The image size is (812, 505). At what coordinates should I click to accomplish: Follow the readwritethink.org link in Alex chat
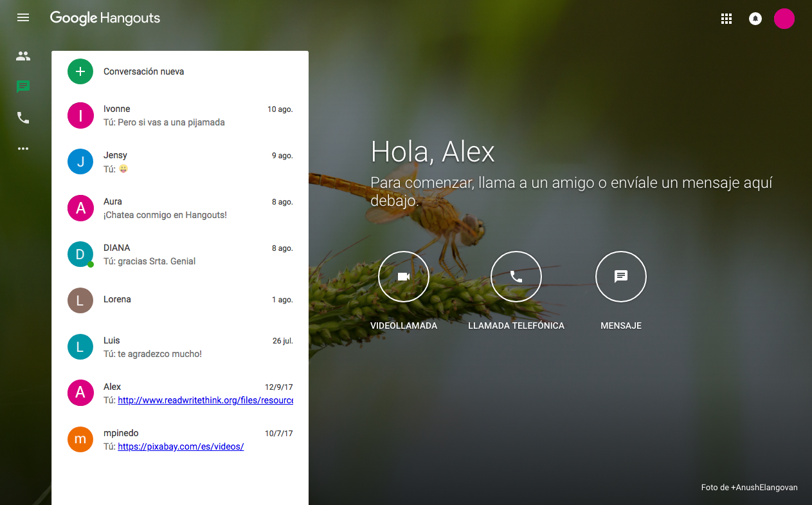tap(205, 400)
